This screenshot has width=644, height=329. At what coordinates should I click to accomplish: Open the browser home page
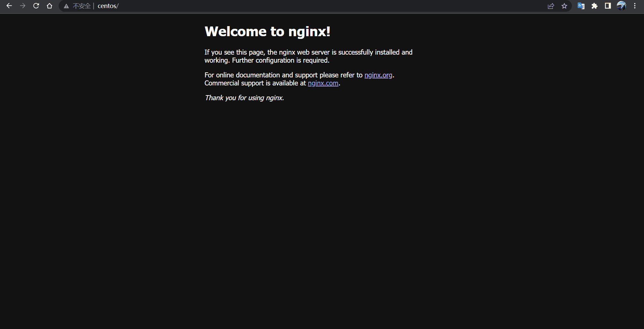tap(49, 6)
